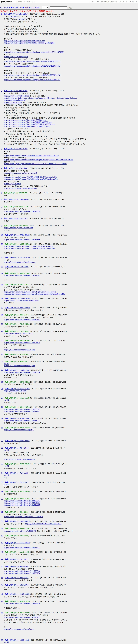The width and height of the screenshot is (138, 644).
Task: Open v.gd/2WY6x4 link
Action: [13, 184]
